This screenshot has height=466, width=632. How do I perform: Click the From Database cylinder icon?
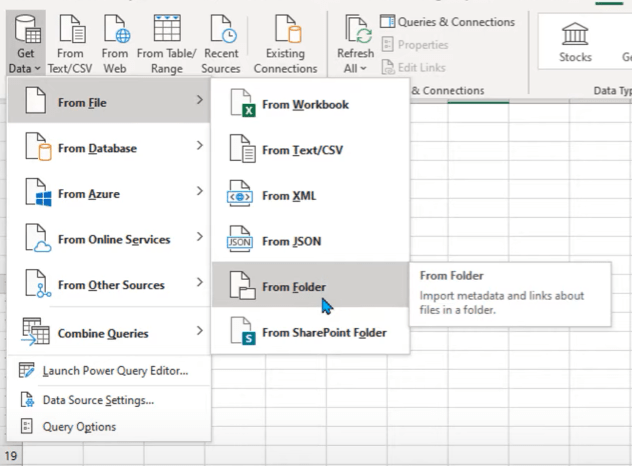tap(38, 147)
